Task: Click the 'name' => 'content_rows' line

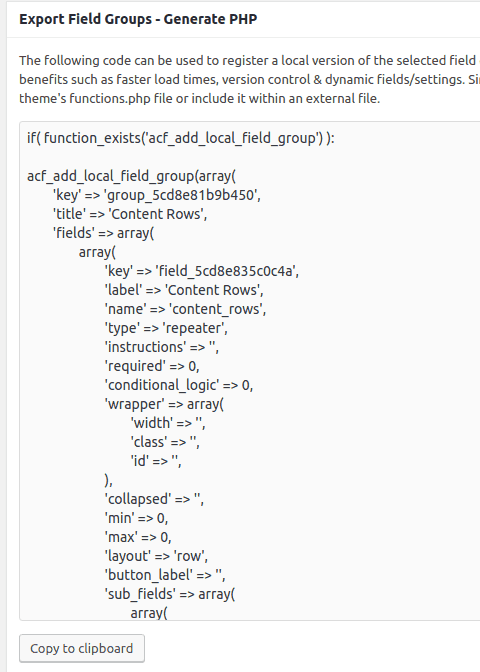Action: pos(186,309)
